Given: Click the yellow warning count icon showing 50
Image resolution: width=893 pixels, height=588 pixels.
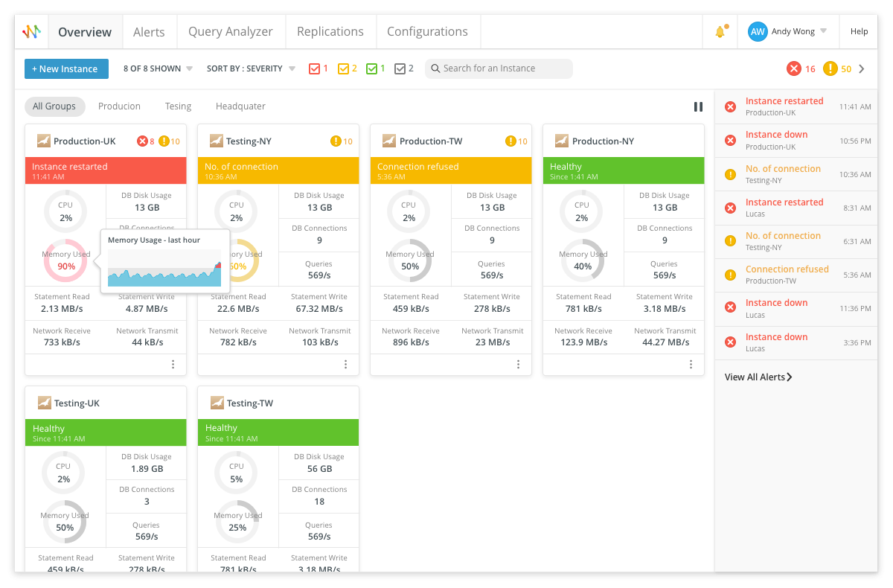Looking at the screenshot, I should [830, 68].
